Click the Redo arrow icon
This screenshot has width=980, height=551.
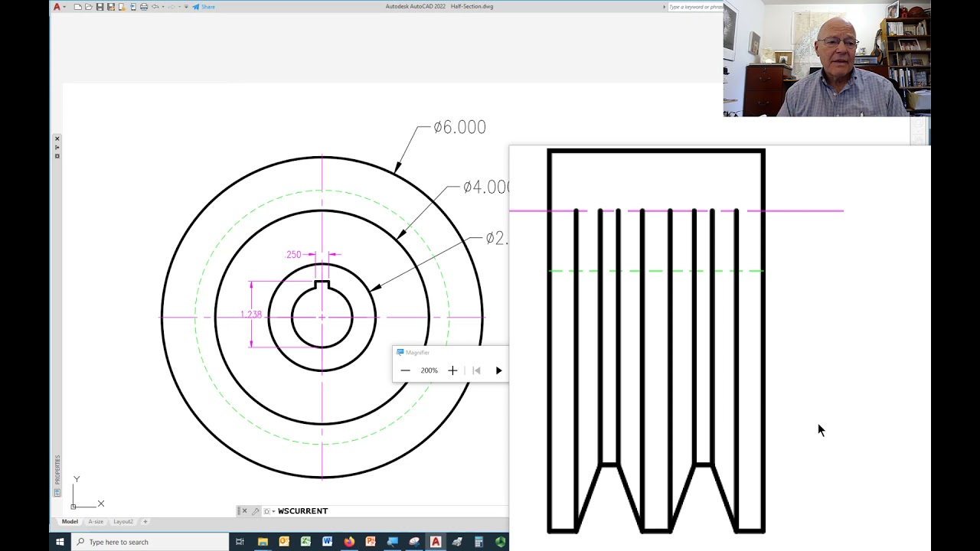[x=172, y=6]
